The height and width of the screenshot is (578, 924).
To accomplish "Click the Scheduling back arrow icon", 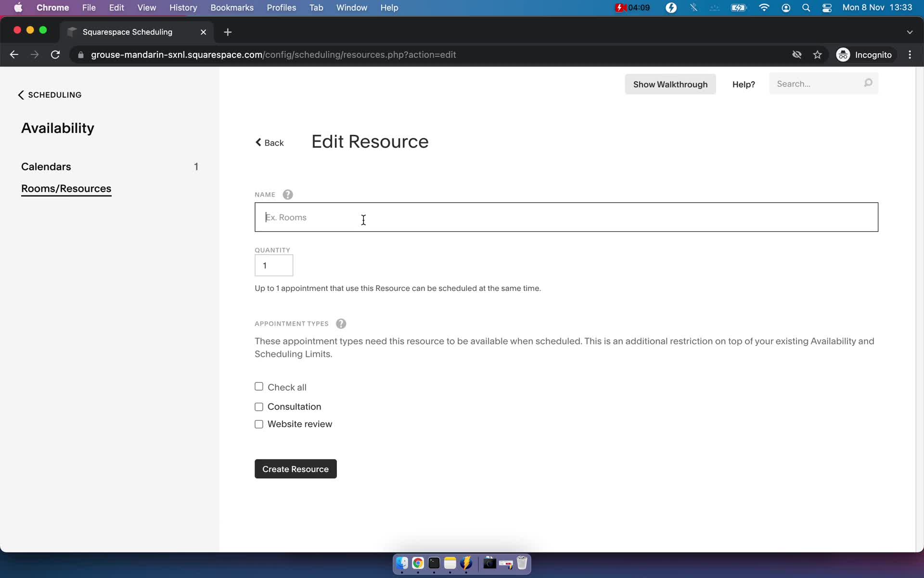I will pos(20,94).
